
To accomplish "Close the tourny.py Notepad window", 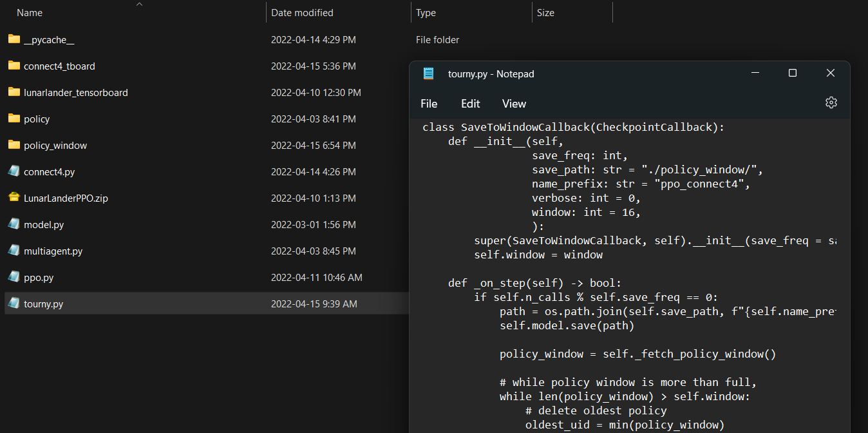I will pos(831,73).
